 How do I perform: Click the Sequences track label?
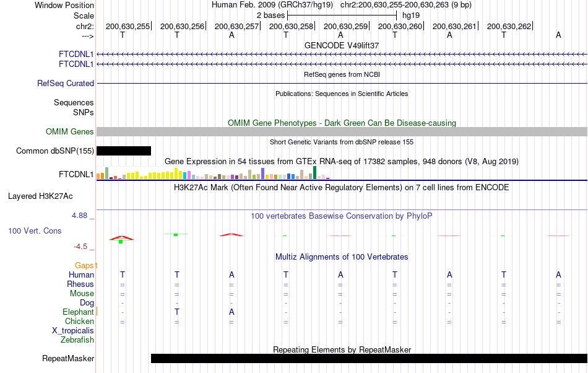coord(74,102)
